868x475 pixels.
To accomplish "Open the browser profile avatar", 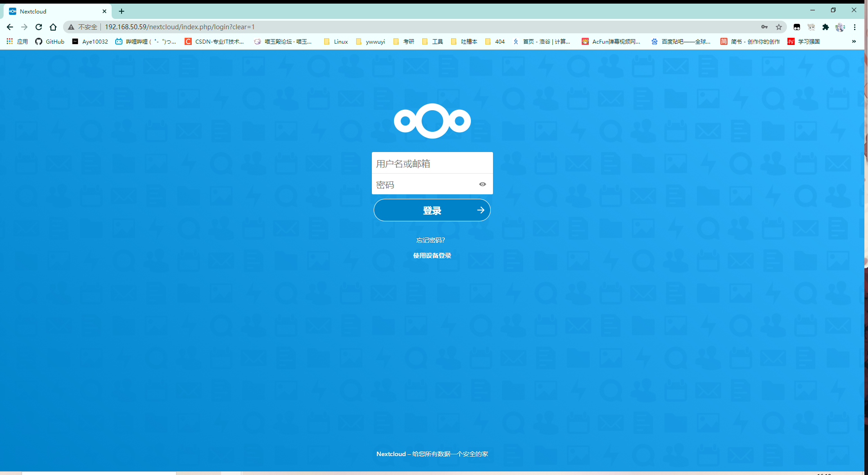I will pos(840,27).
